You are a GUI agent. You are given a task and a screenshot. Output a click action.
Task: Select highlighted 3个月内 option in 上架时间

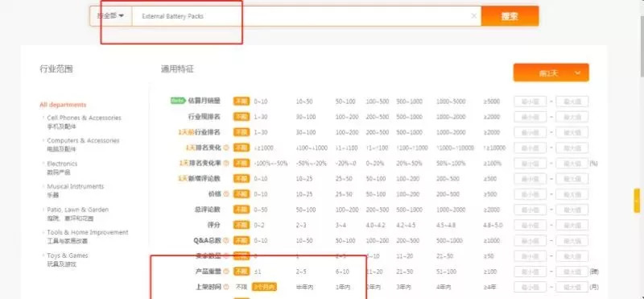265,287
